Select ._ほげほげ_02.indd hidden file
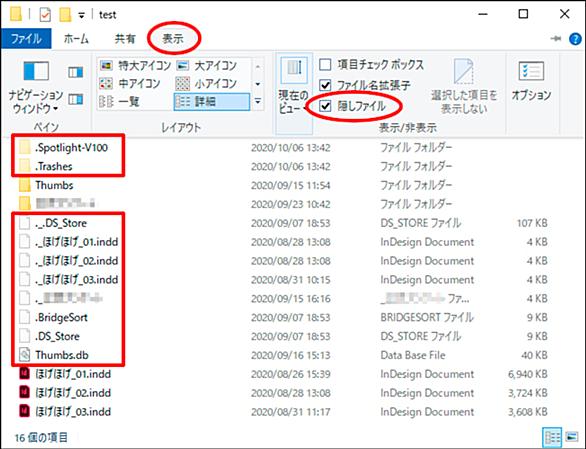 point(77,261)
